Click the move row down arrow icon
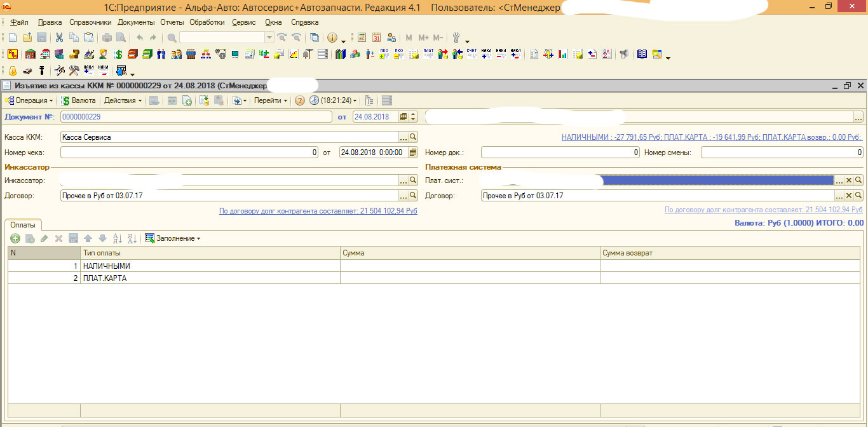868x427 pixels. 102,238
